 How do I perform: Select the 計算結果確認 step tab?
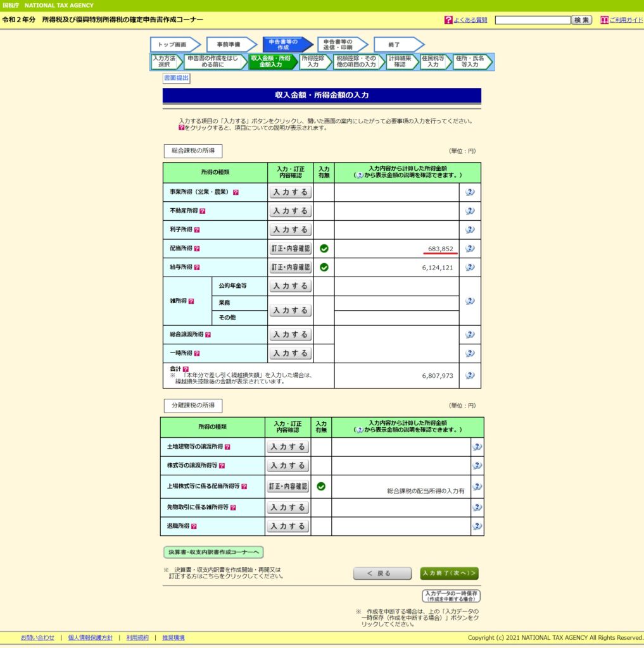(400, 61)
